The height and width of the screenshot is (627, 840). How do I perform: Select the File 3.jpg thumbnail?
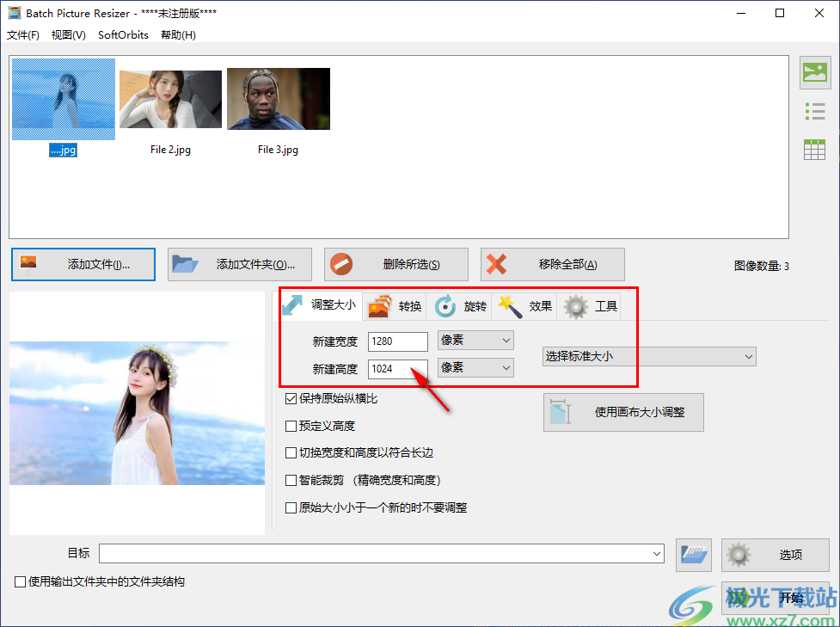278,99
